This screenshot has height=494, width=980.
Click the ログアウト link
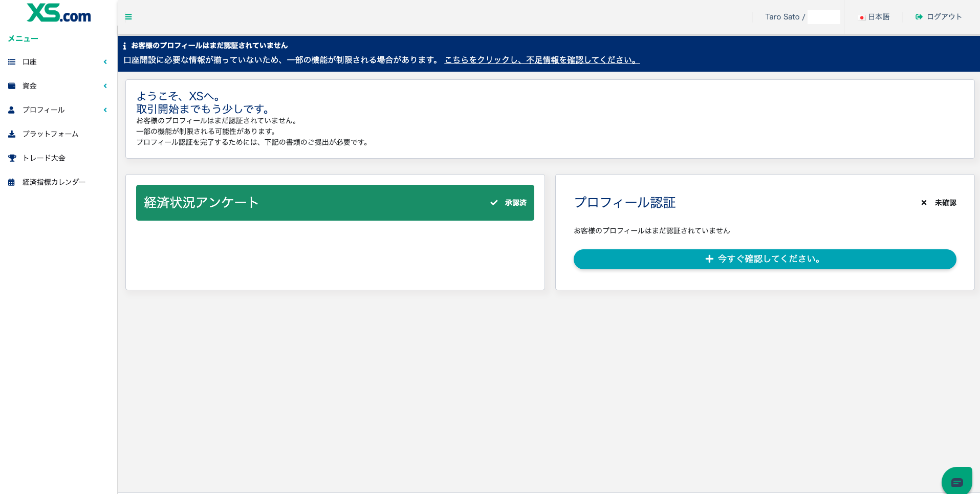pos(944,17)
